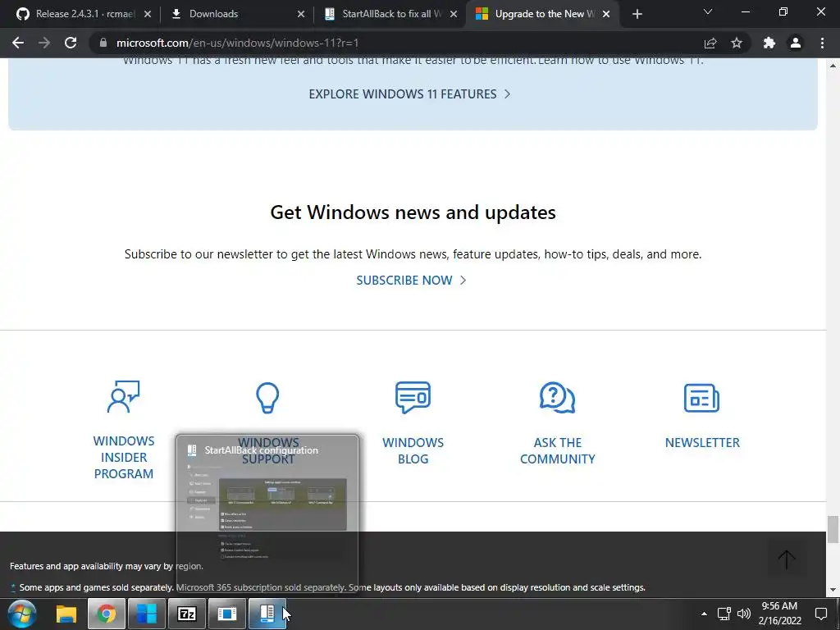Viewport: 840px width, 630px height.
Task: Close the Downloads tab
Action: click(301, 15)
